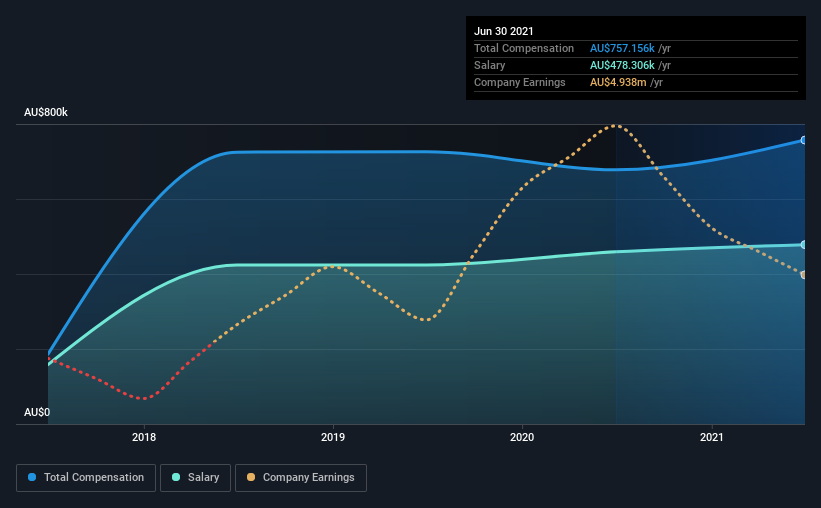Image resolution: width=821 pixels, height=508 pixels.
Task: Click the Company Earnings tooltip row label
Action: point(519,83)
